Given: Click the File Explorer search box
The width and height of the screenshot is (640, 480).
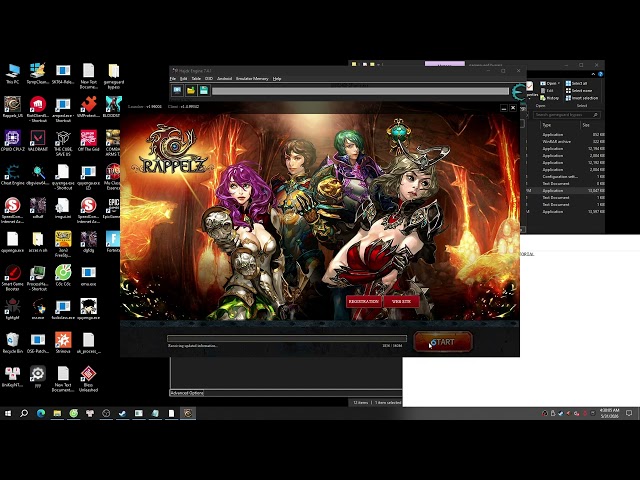Looking at the screenshot, I should tap(567, 115).
